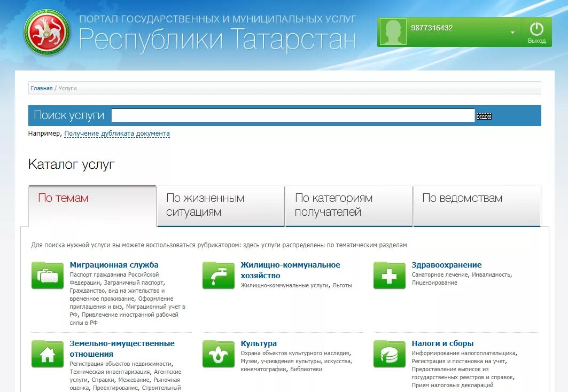Screen dimensions: 568x392
Task: Click the Каталог услуг heading
Action: point(72,164)
